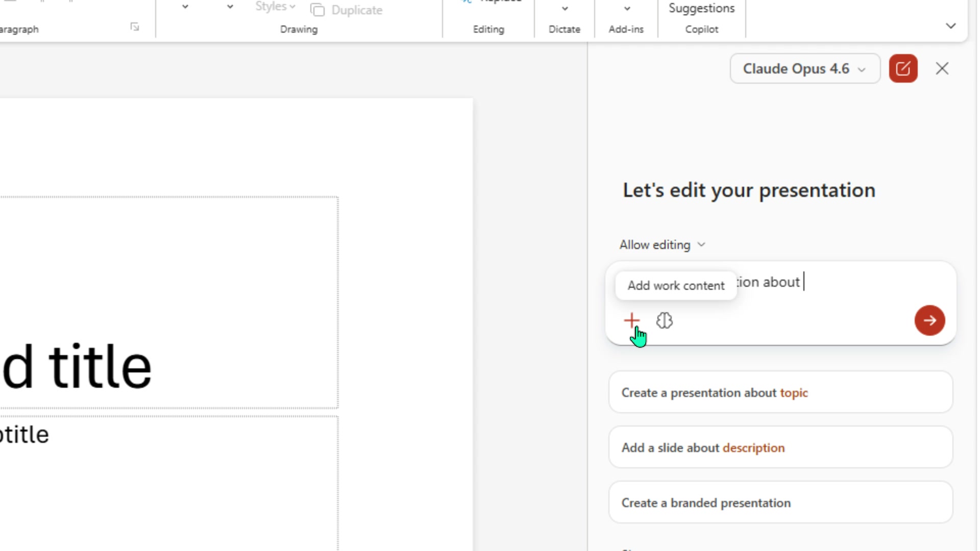Open the Paragraph dialog launcher
The image size is (980, 551).
(134, 27)
